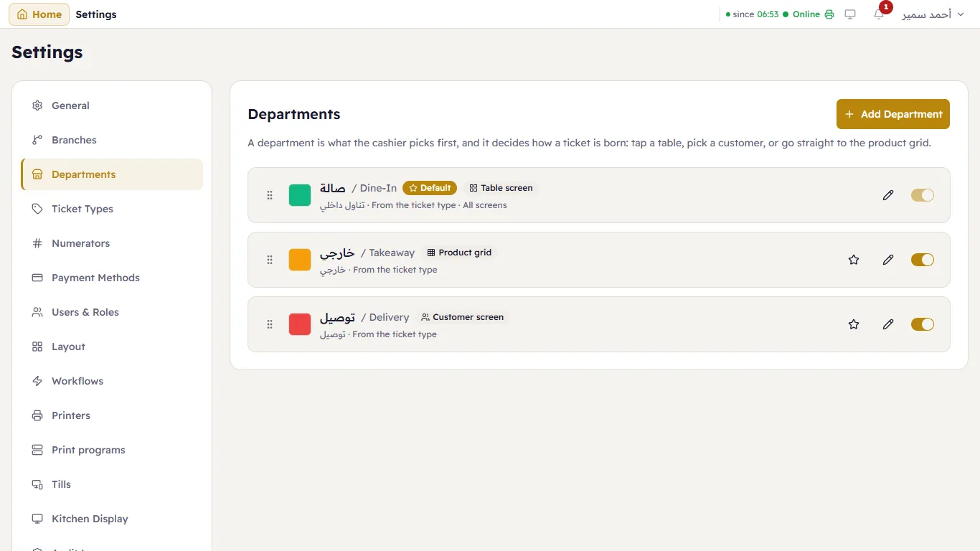Open the أحمد سمير user menu dropdown

pyautogui.click(x=932, y=14)
